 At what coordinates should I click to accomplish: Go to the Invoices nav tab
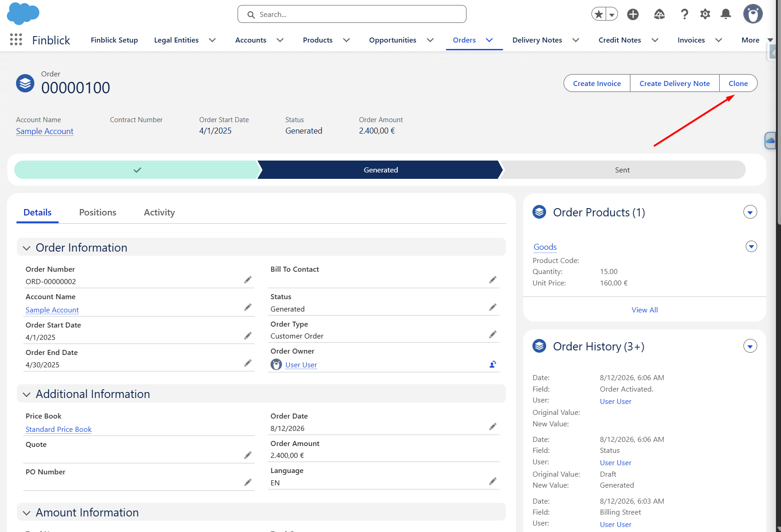[691, 40]
